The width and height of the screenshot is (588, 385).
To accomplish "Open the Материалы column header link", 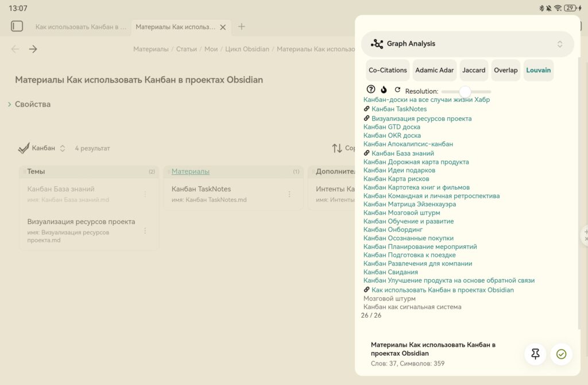I will point(189,171).
